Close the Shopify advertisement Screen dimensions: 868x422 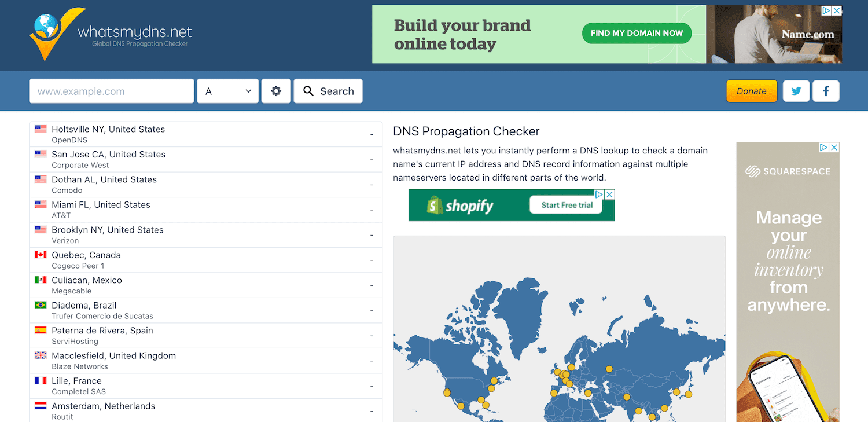click(609, 194)
